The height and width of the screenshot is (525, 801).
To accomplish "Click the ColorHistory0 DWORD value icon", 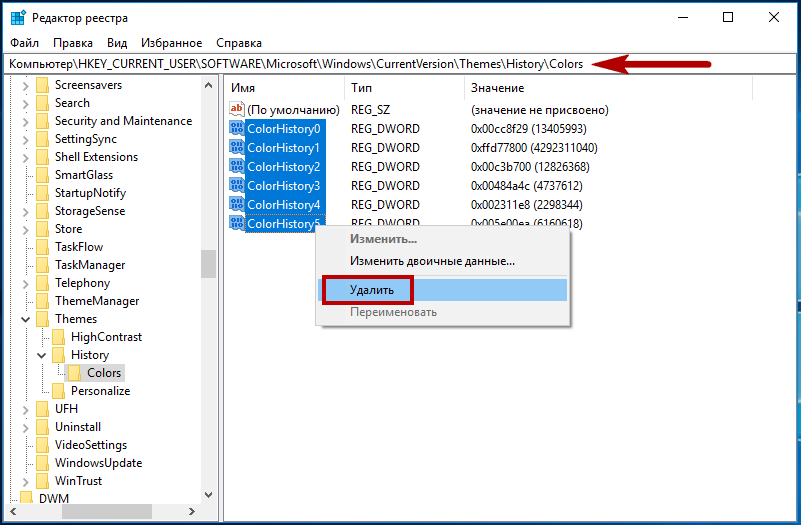I will [x=237, y=128].
